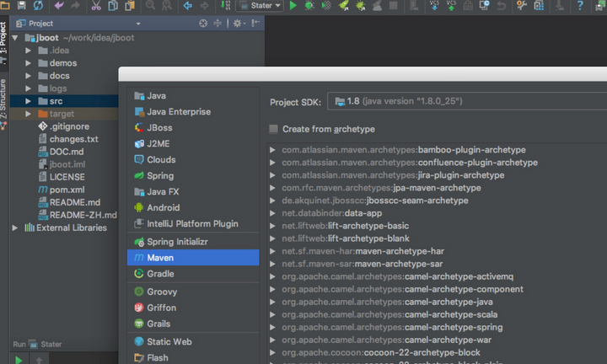This screenshot has width=607, height=364.
Task: Select net.liftweb:lift-archetype-basic archetype
Action: pos(345,226)
